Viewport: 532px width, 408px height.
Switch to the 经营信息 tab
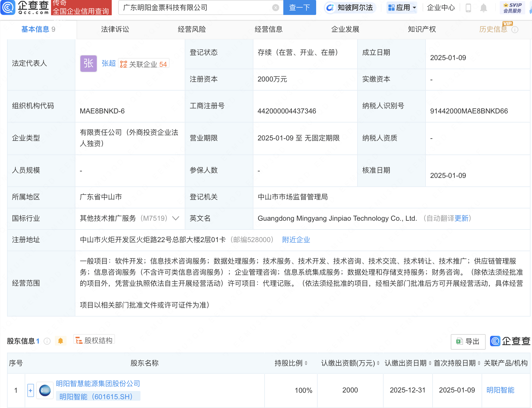coord(268,29)
